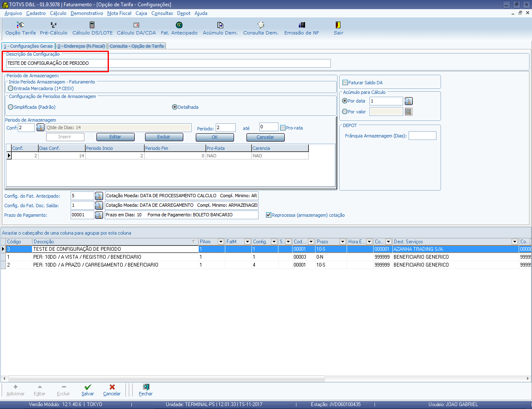Open Config. column filter dropdown
Viewport: 532px width, 409px height.
[274, 242]
